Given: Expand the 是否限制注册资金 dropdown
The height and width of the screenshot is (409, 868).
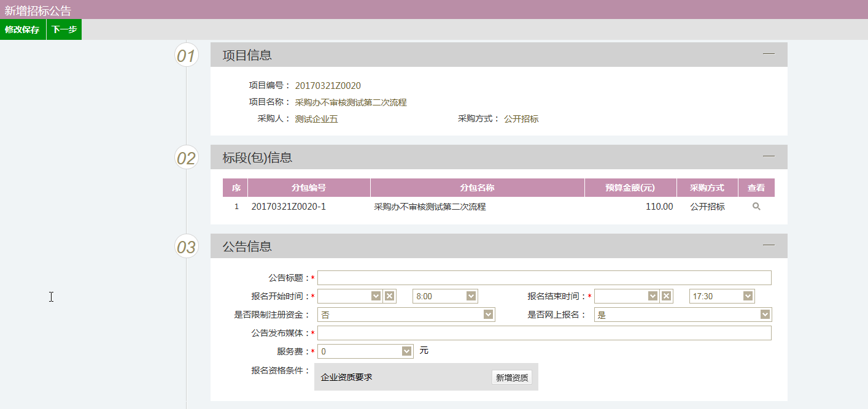Looking at the screenshot, I should [488, 315].
